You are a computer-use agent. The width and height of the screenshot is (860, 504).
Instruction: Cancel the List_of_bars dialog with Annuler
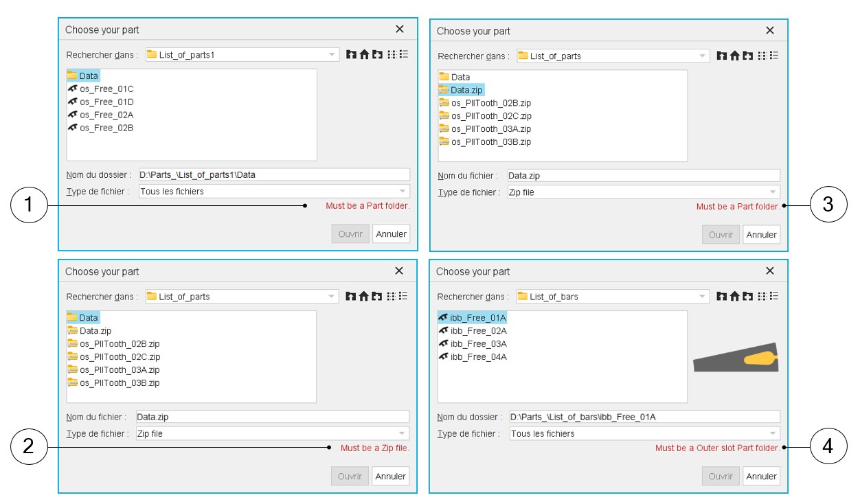(761, 476)
